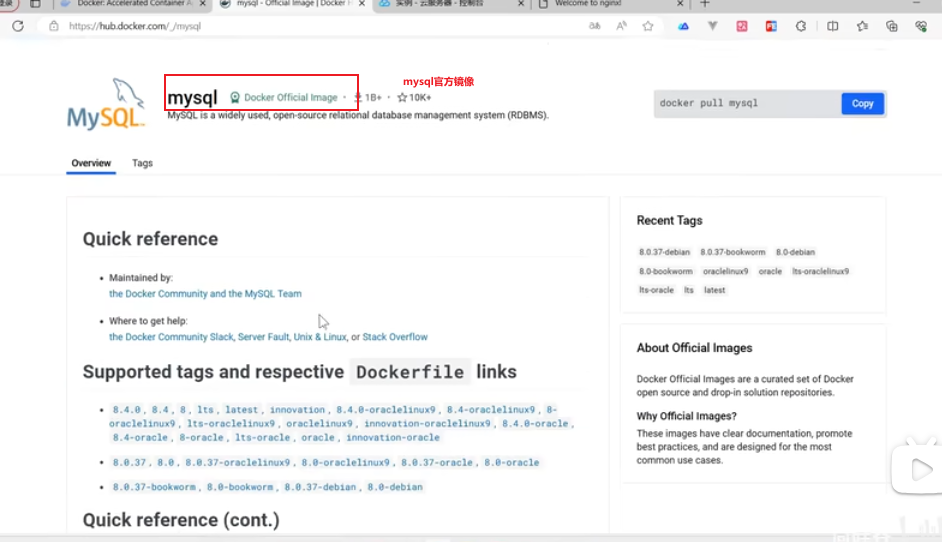Open the favorites list icon
Viewport: 942px width, 542px height.
point(863,26)
